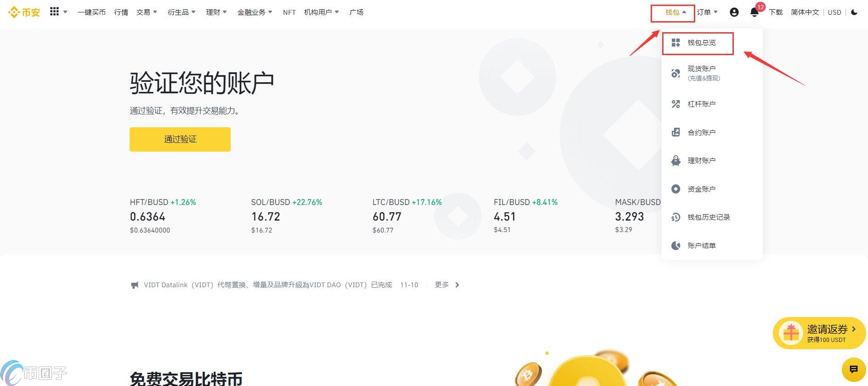868x386 pixels.
Task: Switch language via 简体中文
Action: [805, 12]
